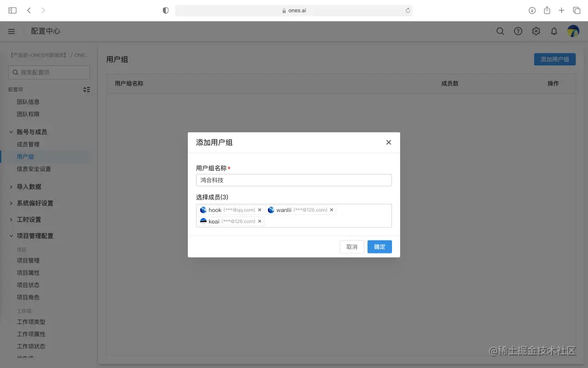The width and height of the screenshot is (588, 368).
Task: Click the 确定 confirm button
Action: click(379, 246)
